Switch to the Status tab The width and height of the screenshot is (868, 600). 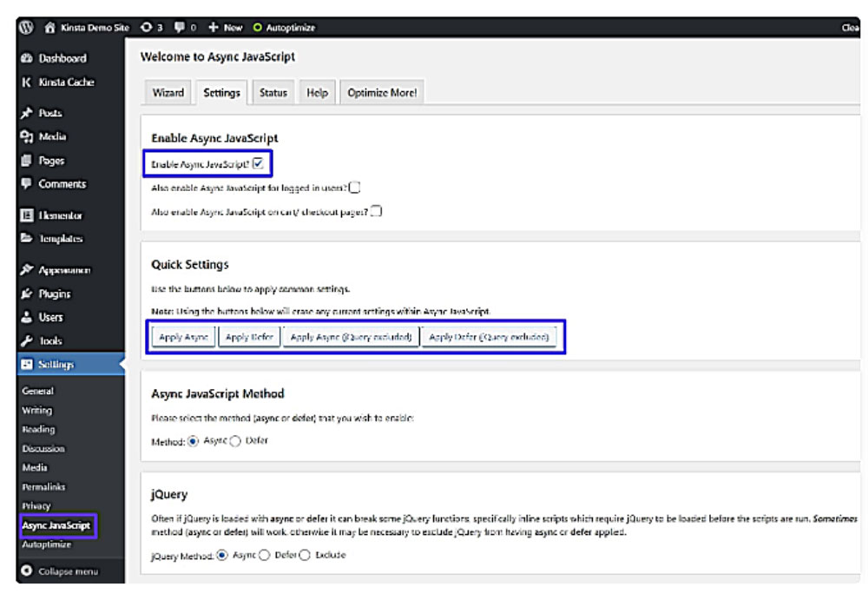273,93
